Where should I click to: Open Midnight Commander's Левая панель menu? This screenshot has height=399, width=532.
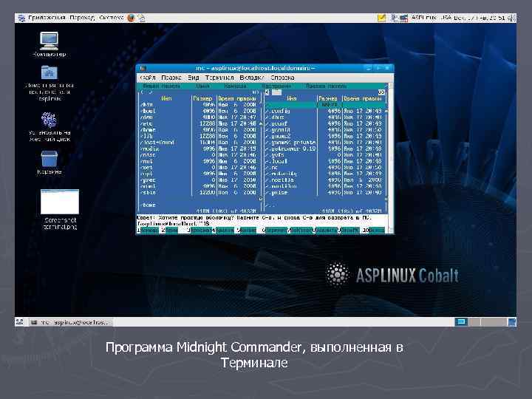point(162,86)
